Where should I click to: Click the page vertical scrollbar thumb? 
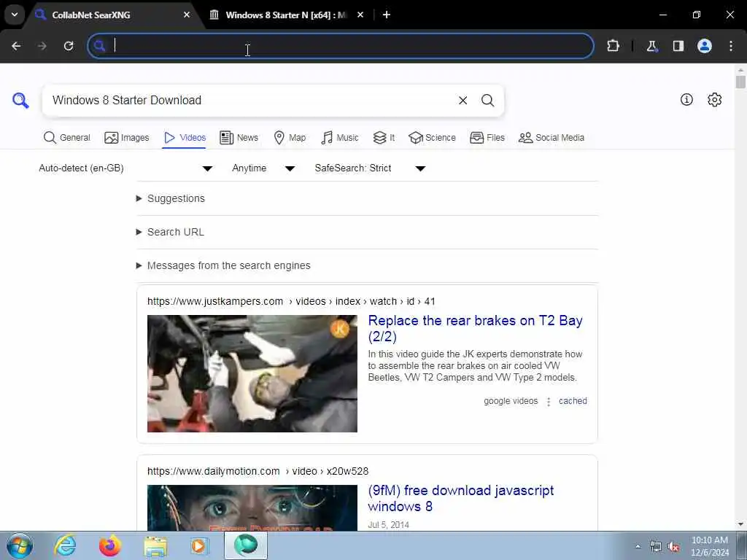coord(740,82)
